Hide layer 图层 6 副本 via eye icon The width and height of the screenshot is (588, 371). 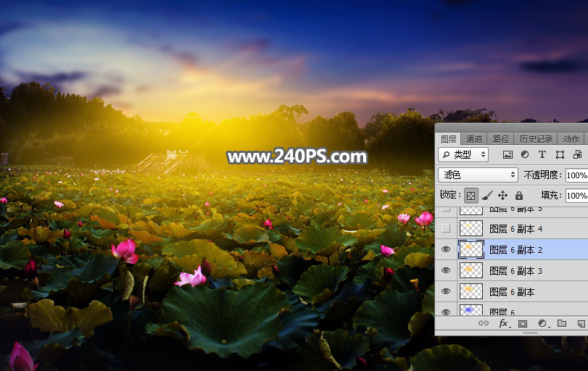click(446, 291)
